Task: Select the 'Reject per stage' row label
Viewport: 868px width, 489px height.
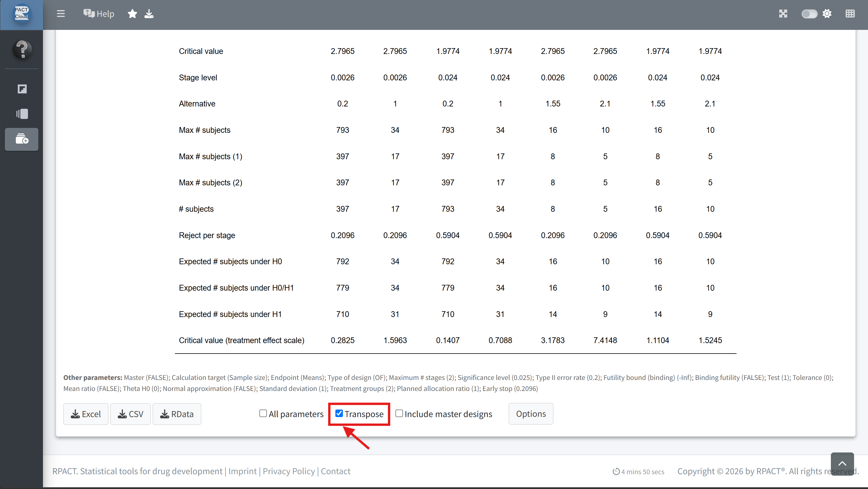Action: tap(207, 236)
